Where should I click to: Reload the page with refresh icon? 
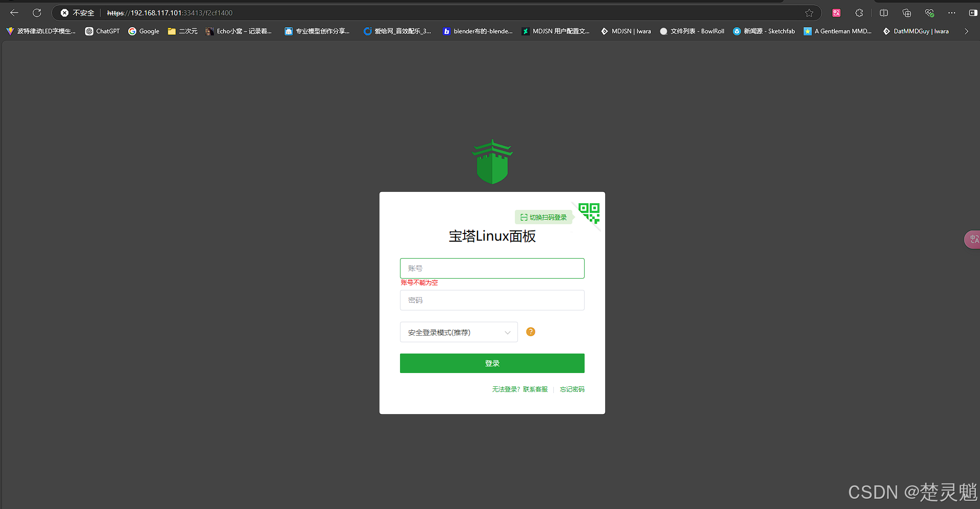37,13
